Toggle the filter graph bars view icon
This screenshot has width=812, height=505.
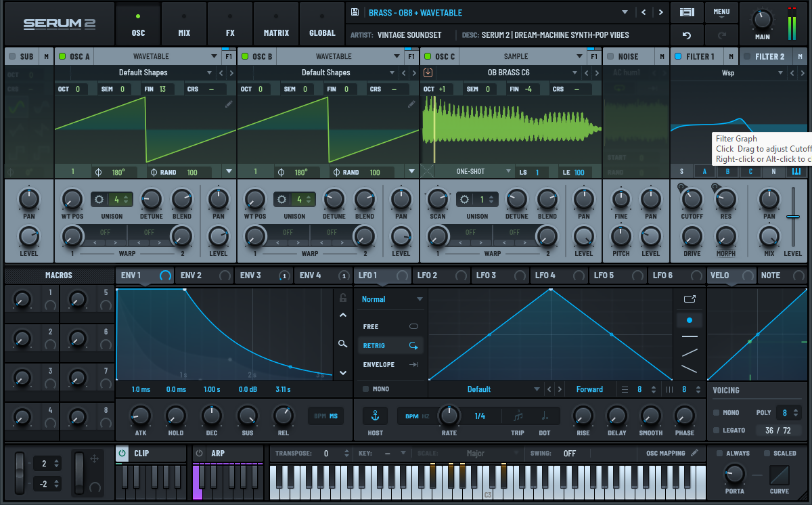796,171
